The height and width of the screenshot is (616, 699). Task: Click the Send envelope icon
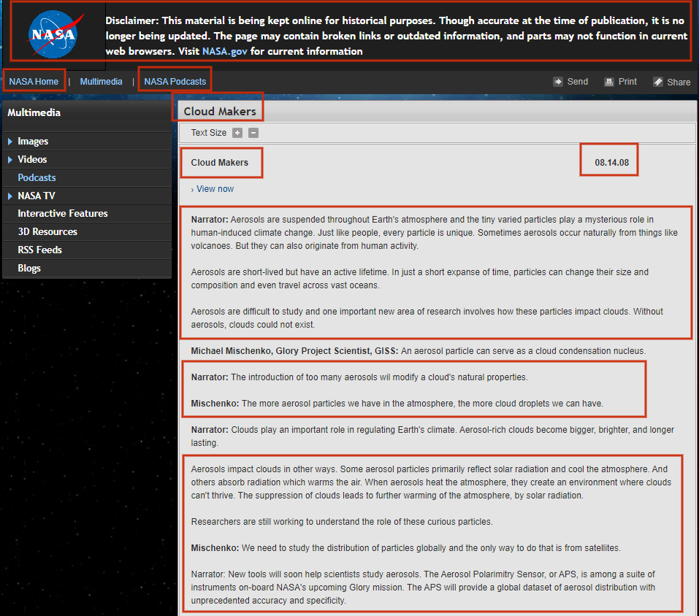(x=558, y=82)
